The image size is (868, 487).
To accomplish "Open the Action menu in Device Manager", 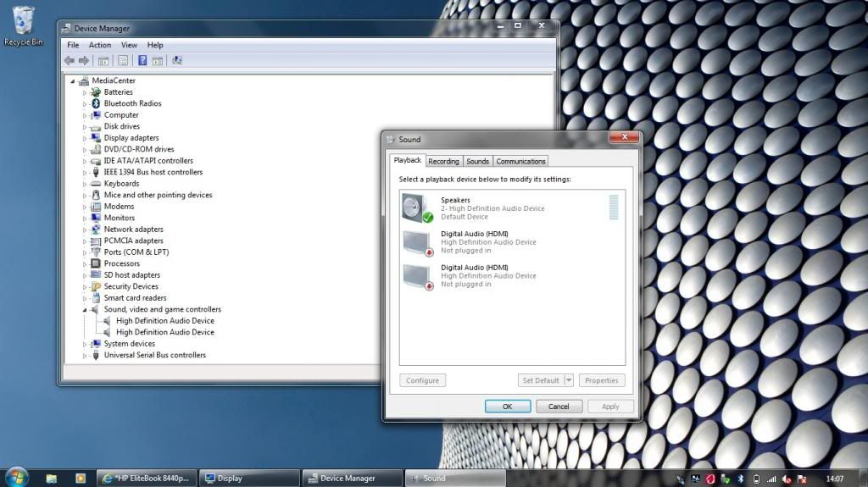I will [x=100, y=45].
